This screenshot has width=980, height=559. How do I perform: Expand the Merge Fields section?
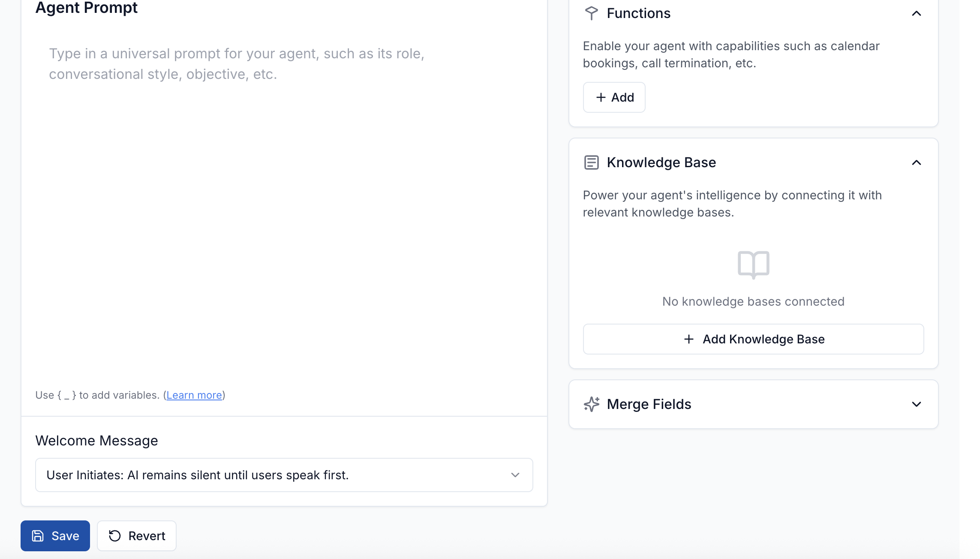[x=916, y=404]
